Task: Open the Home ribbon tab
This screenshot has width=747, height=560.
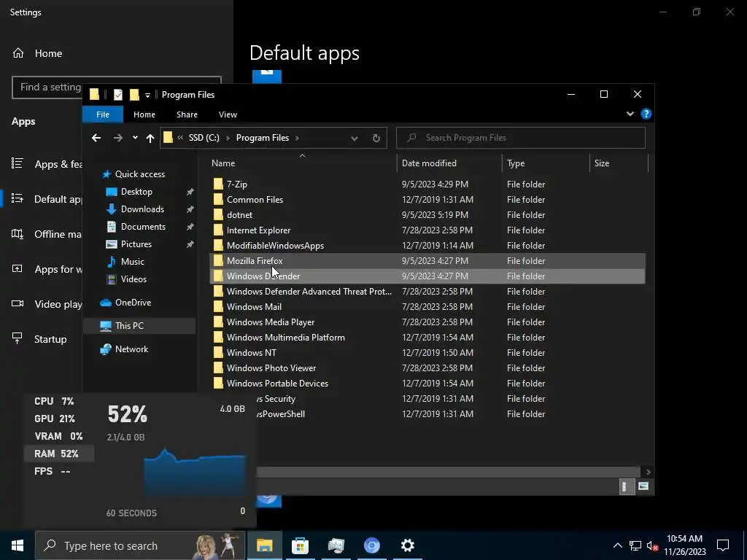Action: click(144, 114)
